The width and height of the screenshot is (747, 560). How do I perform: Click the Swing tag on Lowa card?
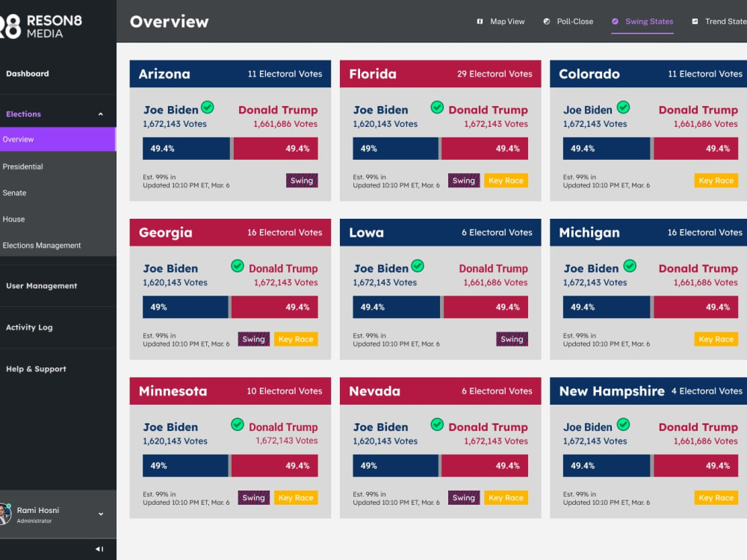tap(512, 339)
